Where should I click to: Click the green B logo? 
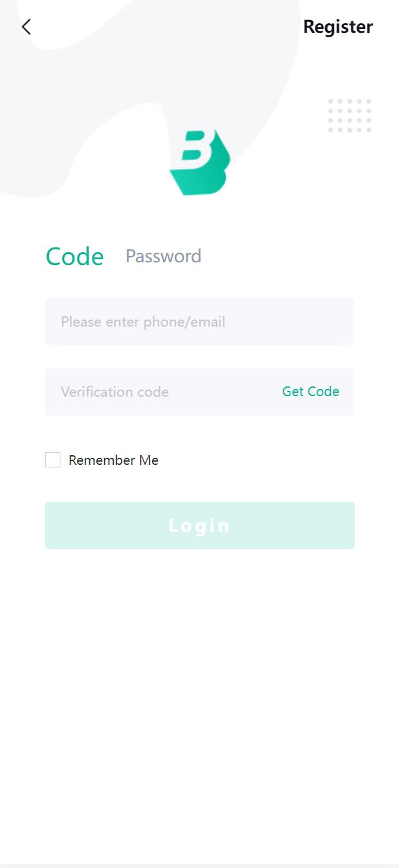[199, 163]
